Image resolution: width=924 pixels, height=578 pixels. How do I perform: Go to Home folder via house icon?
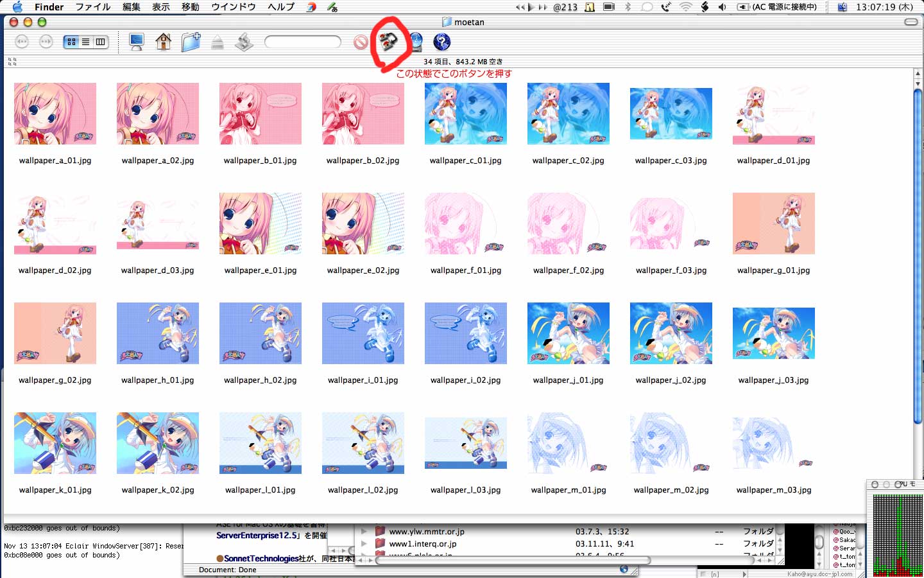coord(163,42)
